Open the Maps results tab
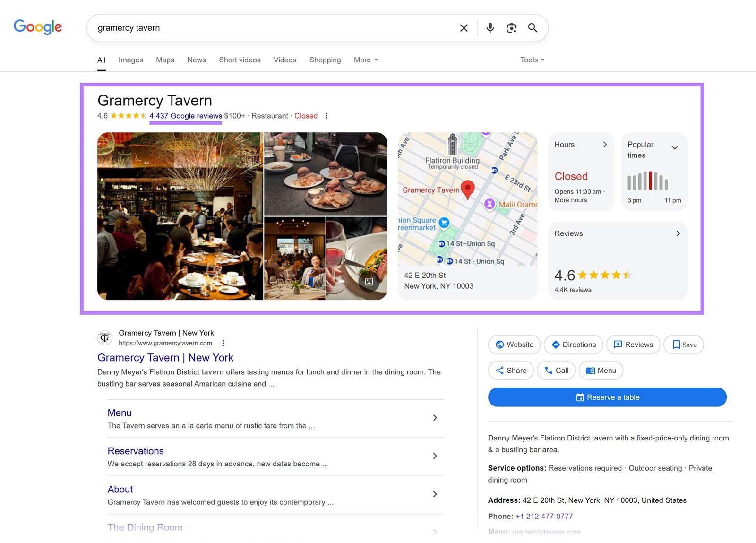Image resolution: width=756 pixels, height=543 pixels. (x=164, y=60)
